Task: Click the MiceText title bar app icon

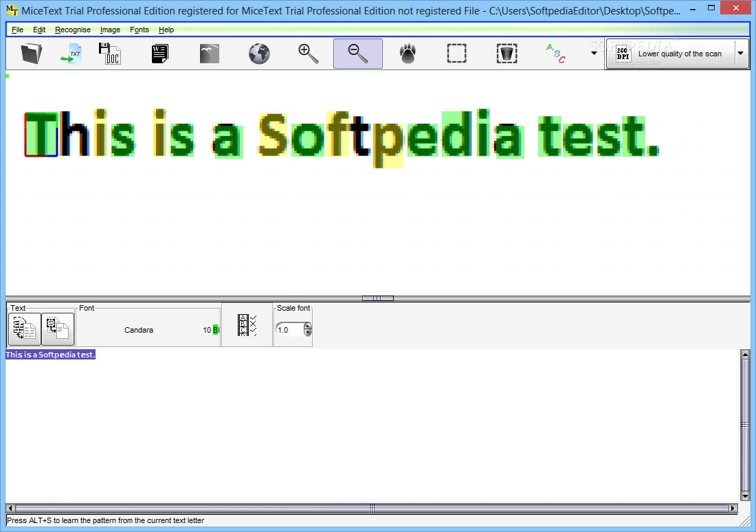Action: pyautogui.click(x=12, y=10)
